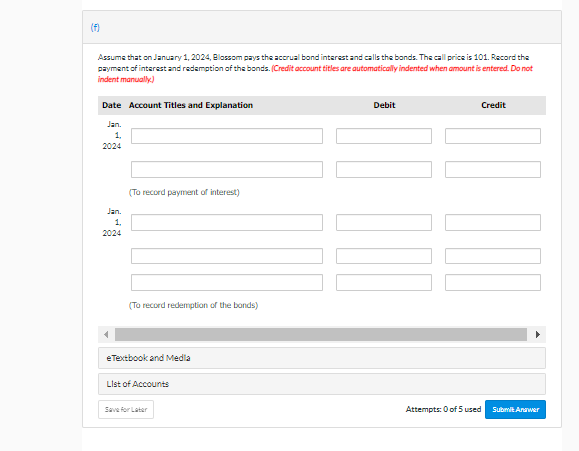Click account title field for interest payment first row
579x451 pixels.
(x=227, y=136)
